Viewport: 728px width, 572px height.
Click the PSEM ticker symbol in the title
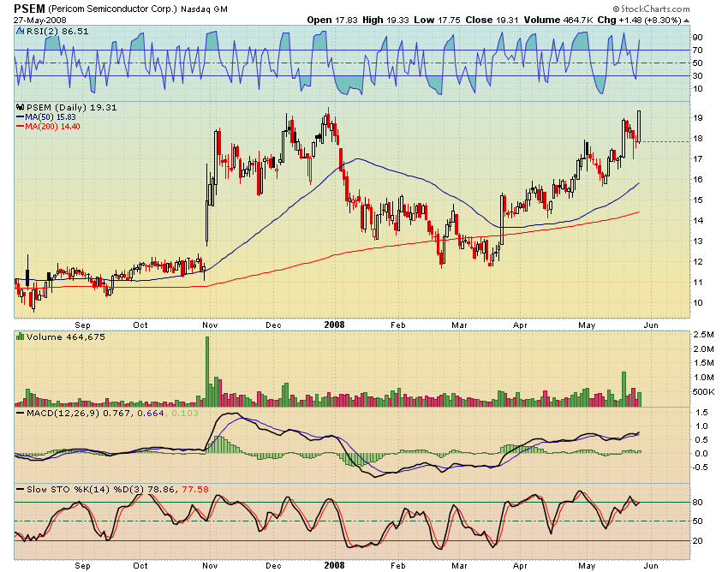click(x=29, y=9)
